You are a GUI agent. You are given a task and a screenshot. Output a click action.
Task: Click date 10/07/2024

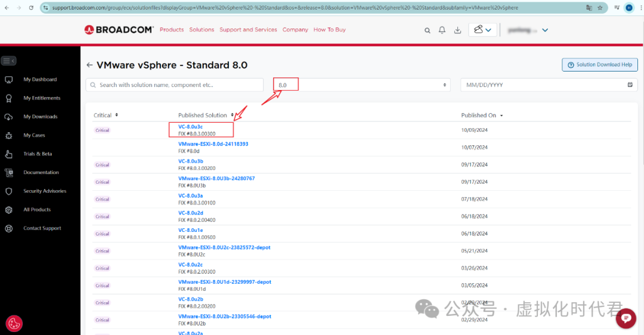(x=475, y=147)
